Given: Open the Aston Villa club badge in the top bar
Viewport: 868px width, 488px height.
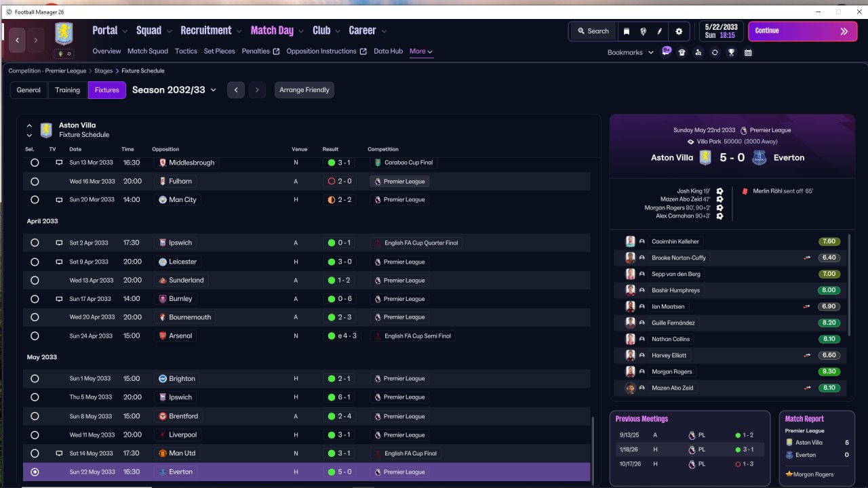Looking at the screenshot, I should (64, 34).
